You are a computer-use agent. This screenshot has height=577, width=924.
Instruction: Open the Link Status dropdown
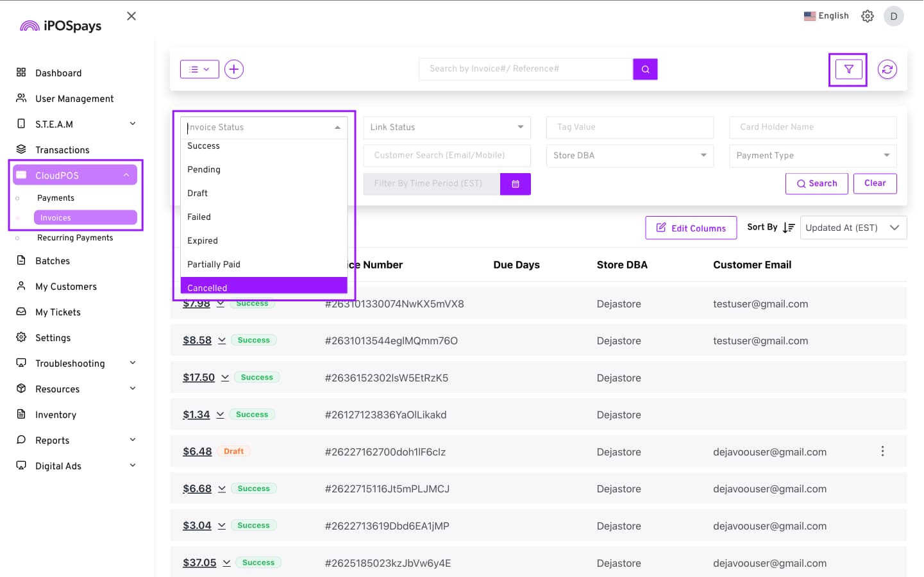point(446,128)
